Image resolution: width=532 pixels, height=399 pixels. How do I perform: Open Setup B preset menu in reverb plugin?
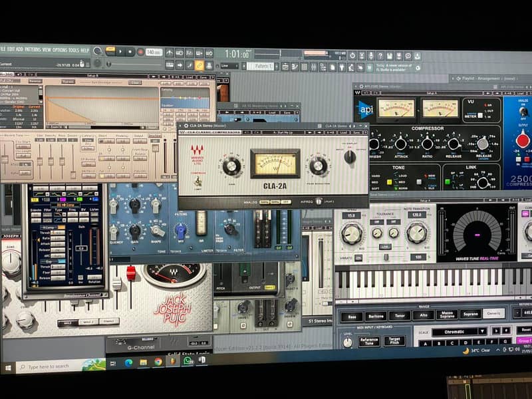92,76
